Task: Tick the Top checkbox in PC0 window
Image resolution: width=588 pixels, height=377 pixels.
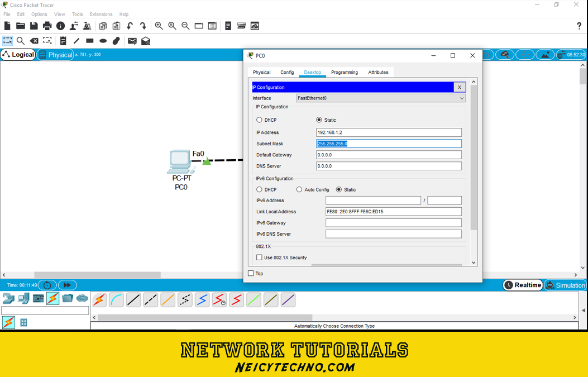Action: coord(251,274)
